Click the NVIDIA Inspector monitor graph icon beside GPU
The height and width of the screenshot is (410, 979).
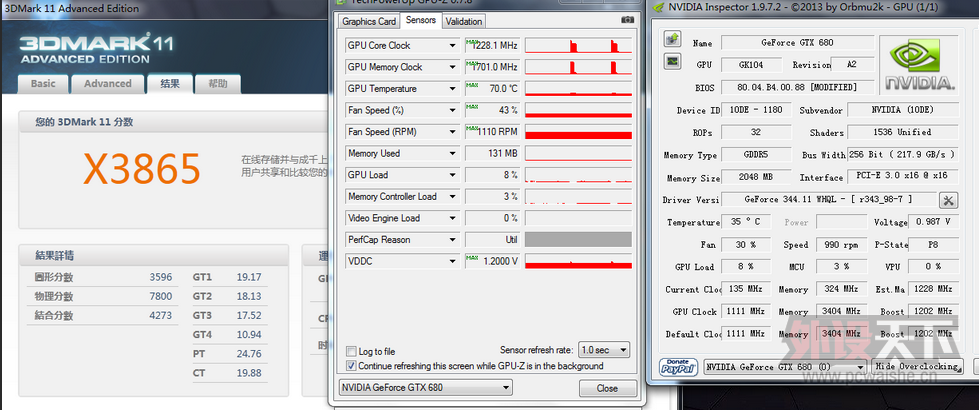pyautogui.click(x=672, y=61)
